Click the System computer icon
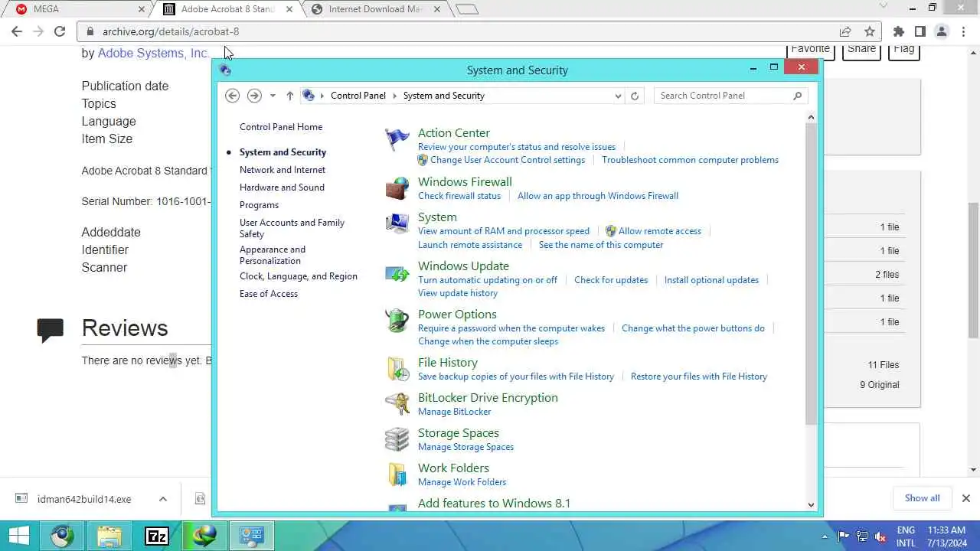 click(397, 223)
